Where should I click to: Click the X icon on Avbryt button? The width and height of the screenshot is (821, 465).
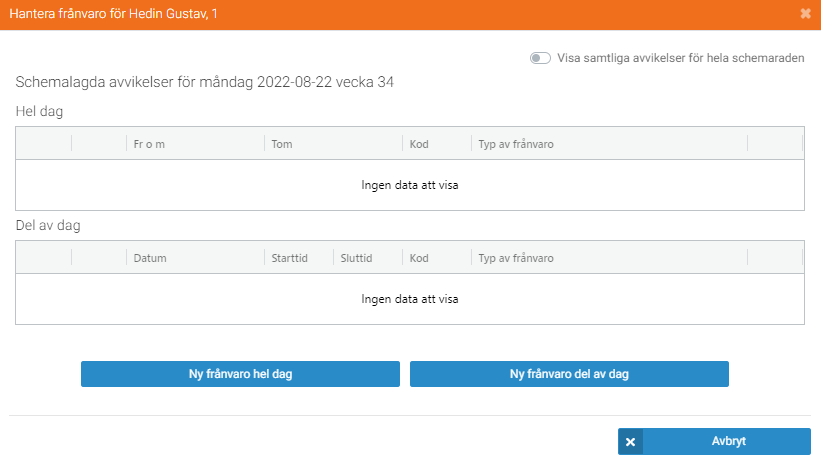(x=630, y=441)
